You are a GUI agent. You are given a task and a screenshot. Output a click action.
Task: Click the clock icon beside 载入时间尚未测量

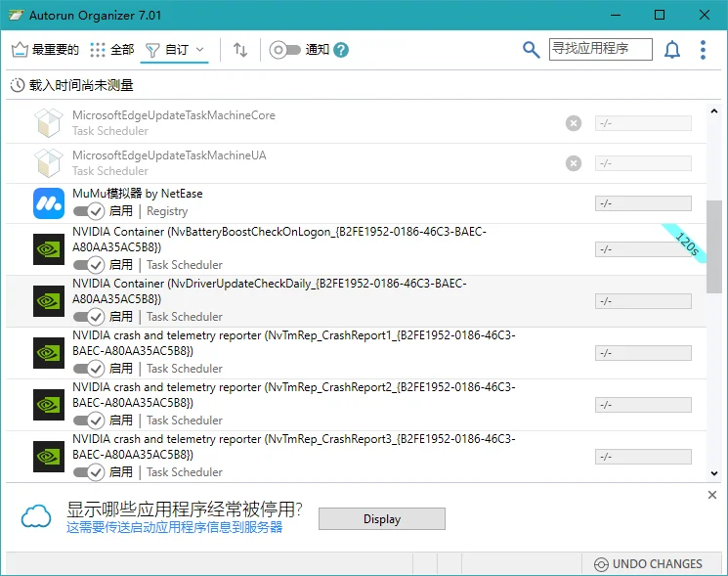coord(18,85)
